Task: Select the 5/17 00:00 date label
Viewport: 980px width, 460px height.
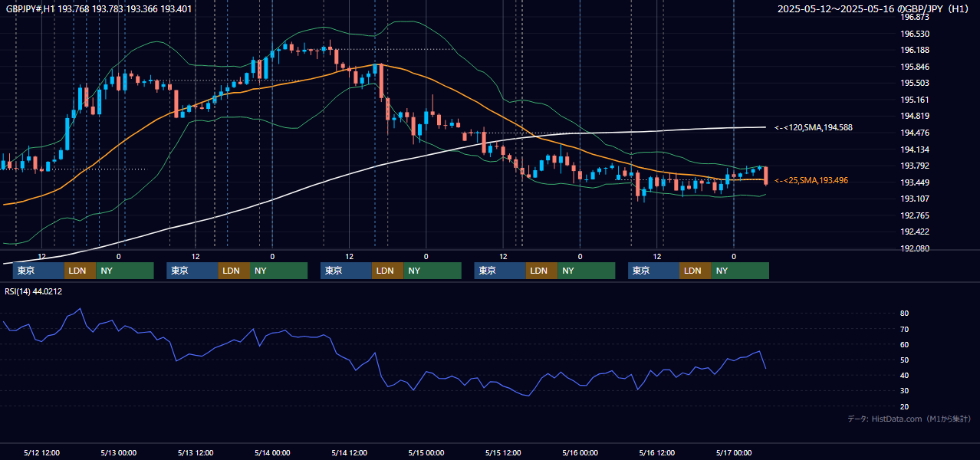Action: pyautogui.click(x=734, y=453)
